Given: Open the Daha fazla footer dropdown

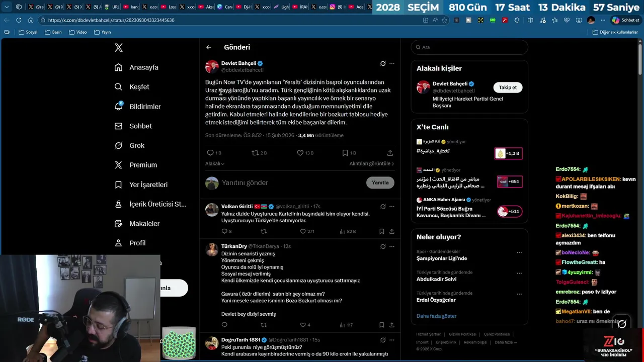Looking at the screenshot, I should pyautogui.click(x=506, y=342).
